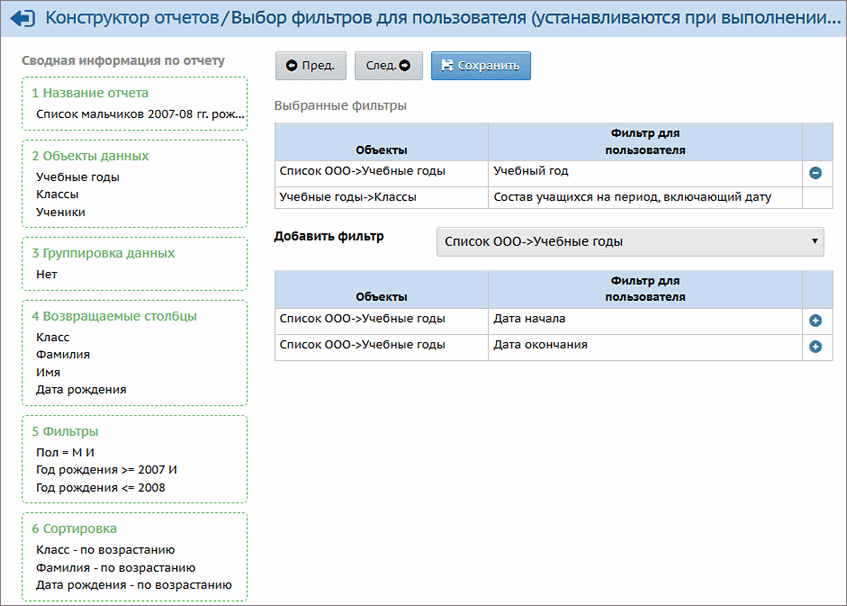
Task: Add the 'Дата начала' filter with plus icon
Action: [815, 321]
